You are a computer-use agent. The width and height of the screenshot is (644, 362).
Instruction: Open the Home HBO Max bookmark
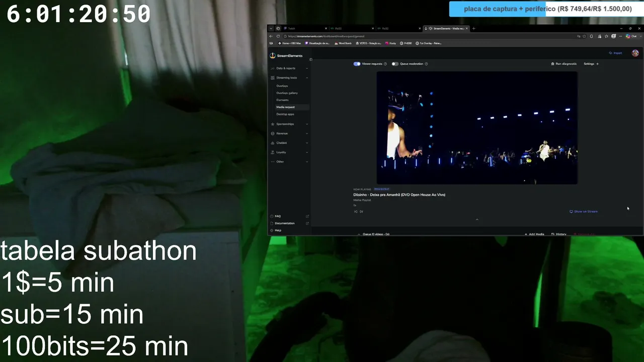[x=289, y=43]
